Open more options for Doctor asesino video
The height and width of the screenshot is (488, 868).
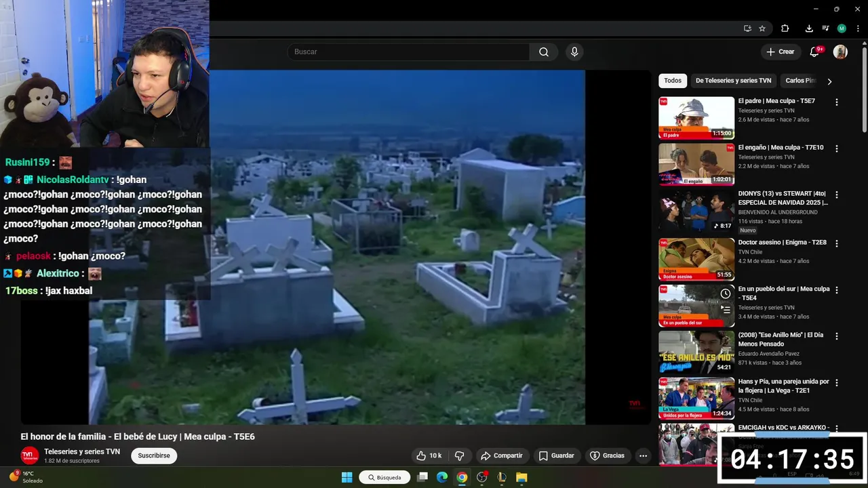[x=836, y=243]
